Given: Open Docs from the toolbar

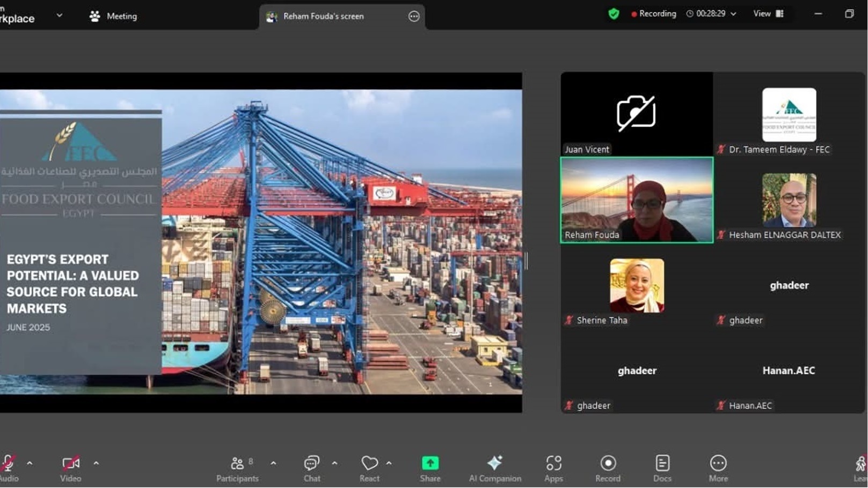Looking at the screenshot, I should pyautogui.click(x=662, y=468).
